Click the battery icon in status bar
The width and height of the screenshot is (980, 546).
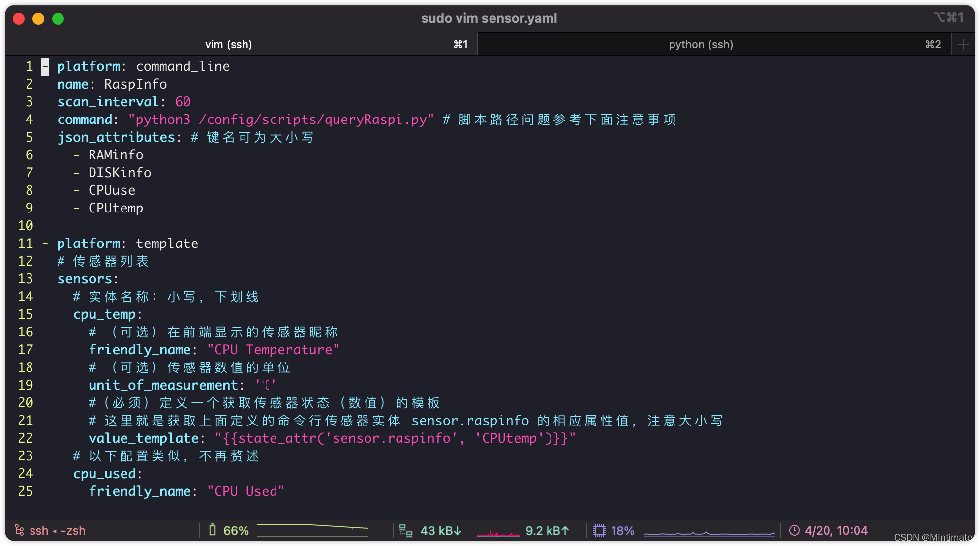pos(213,530)
